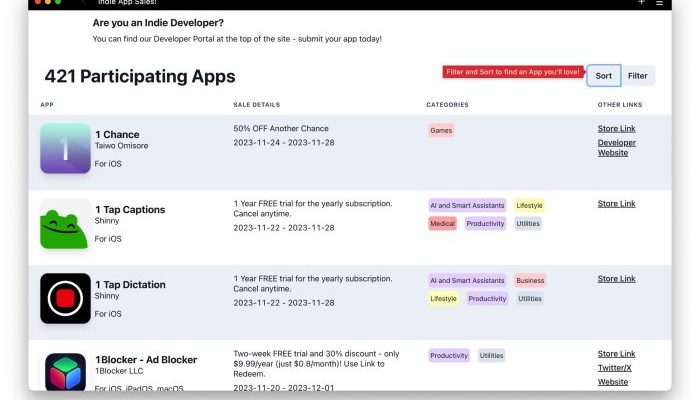The height and width of the screenshot is (400, 700).
Task: Select Utilities tag on 1Blocker row
Action: [x=491, y=355]
